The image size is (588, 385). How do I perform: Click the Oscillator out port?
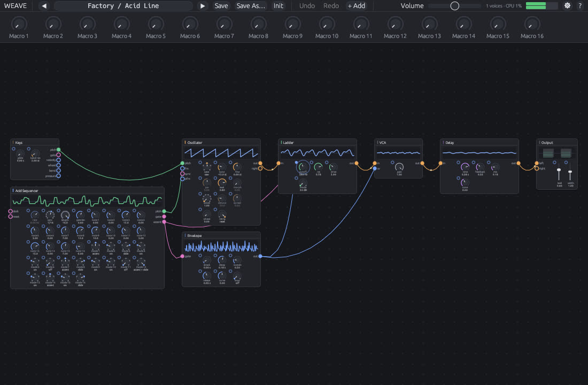point(260,163)
